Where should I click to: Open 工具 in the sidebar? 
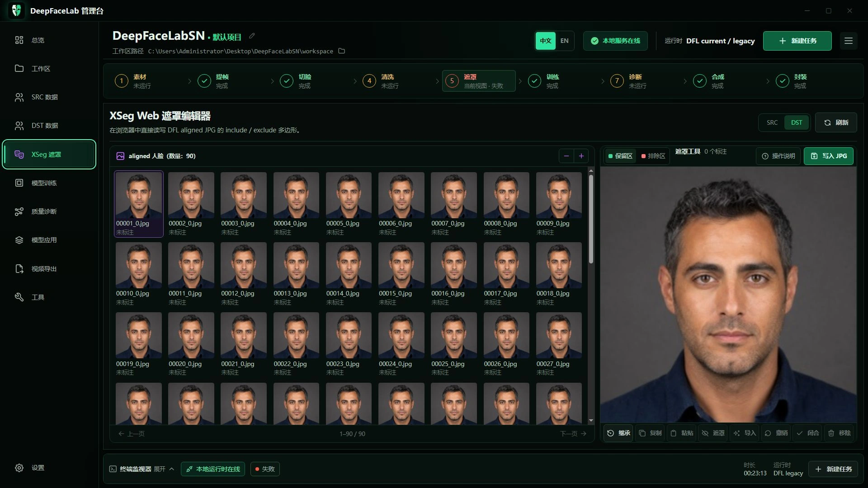click(x=49, y=297)
